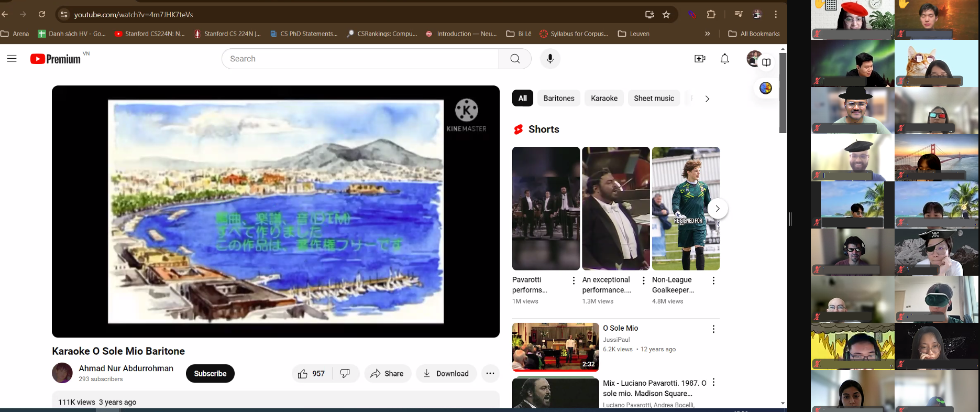Open the An exceptional performance short thumbnail
Viewport: 980px width, 412px height.
pyautogui.click(x=616, y=209)
